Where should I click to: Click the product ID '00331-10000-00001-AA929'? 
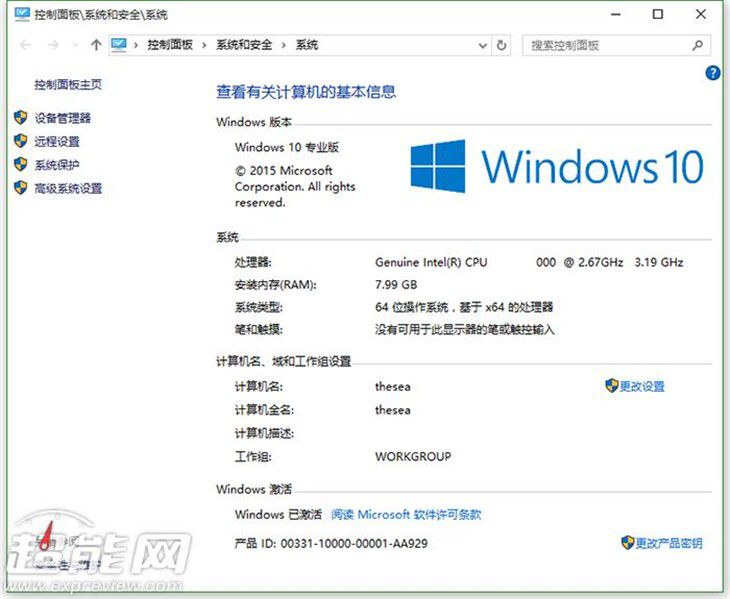click(354, 543)
